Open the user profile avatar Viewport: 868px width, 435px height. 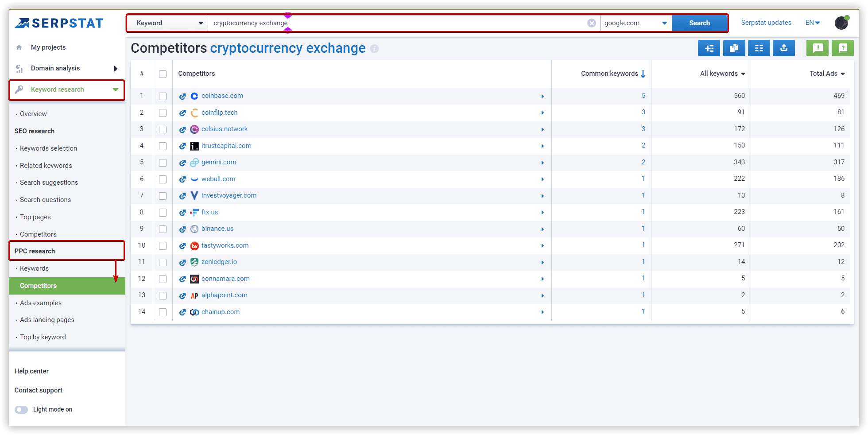point(841,23)
